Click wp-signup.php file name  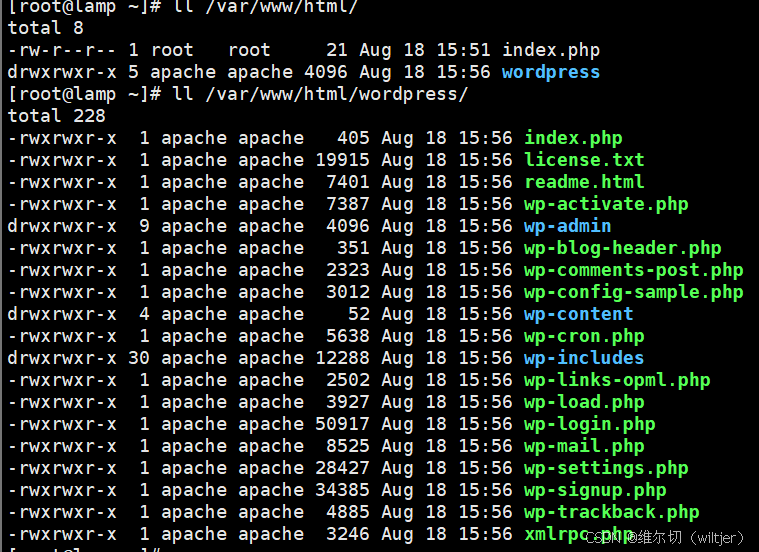tap(595, 491)
